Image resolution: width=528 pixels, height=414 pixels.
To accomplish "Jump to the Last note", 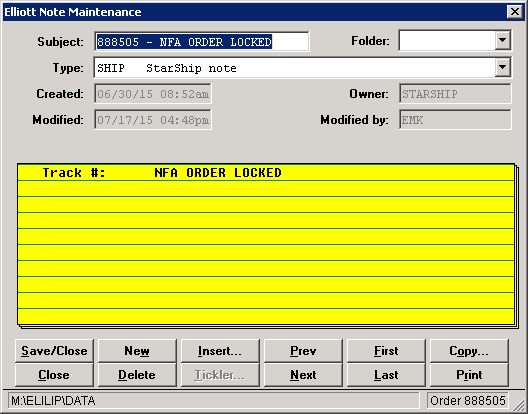I will tap(386, 375).
